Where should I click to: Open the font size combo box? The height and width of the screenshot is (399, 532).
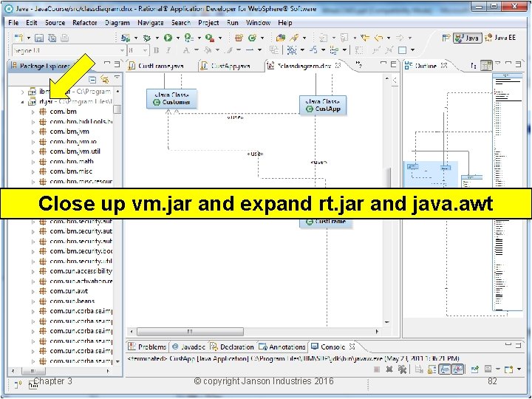click(138, 50)
